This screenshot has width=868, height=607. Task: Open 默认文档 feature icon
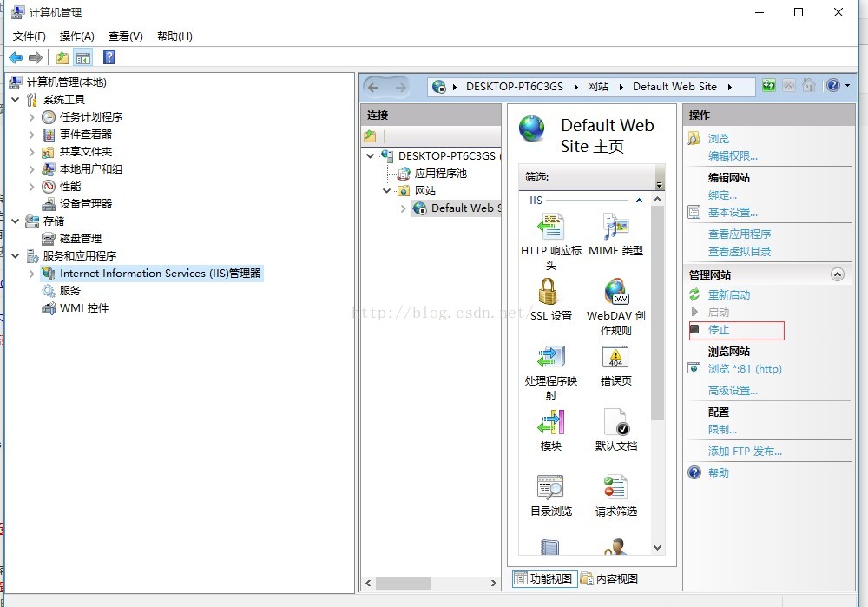click(616, 422)
